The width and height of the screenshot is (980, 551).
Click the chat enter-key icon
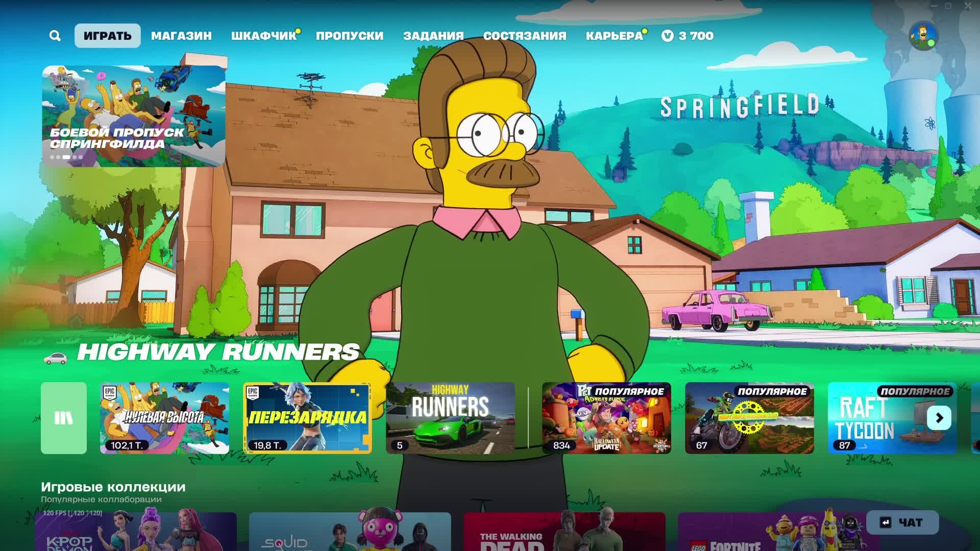click(x=886, y=522)
